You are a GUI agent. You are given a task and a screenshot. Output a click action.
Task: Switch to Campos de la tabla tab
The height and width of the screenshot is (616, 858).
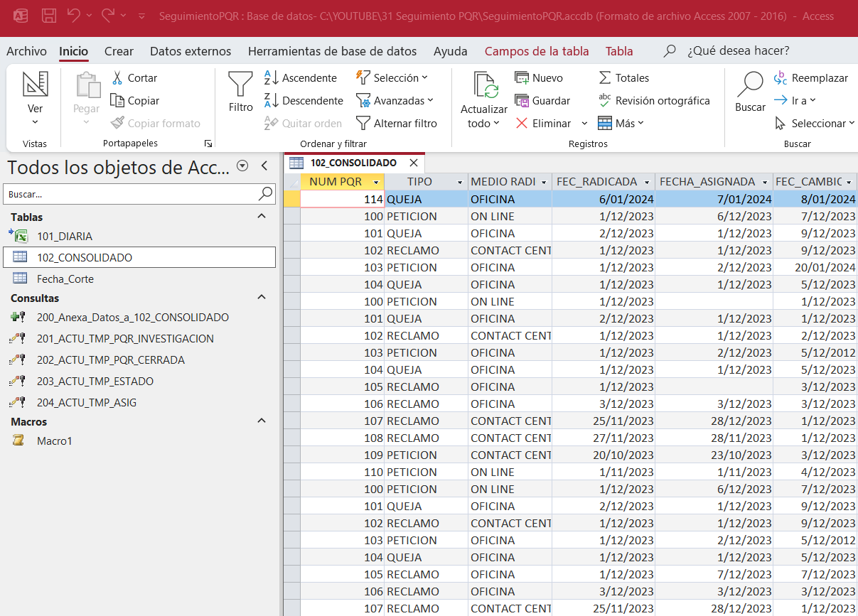pyautogui.click(x=537, y=51)
